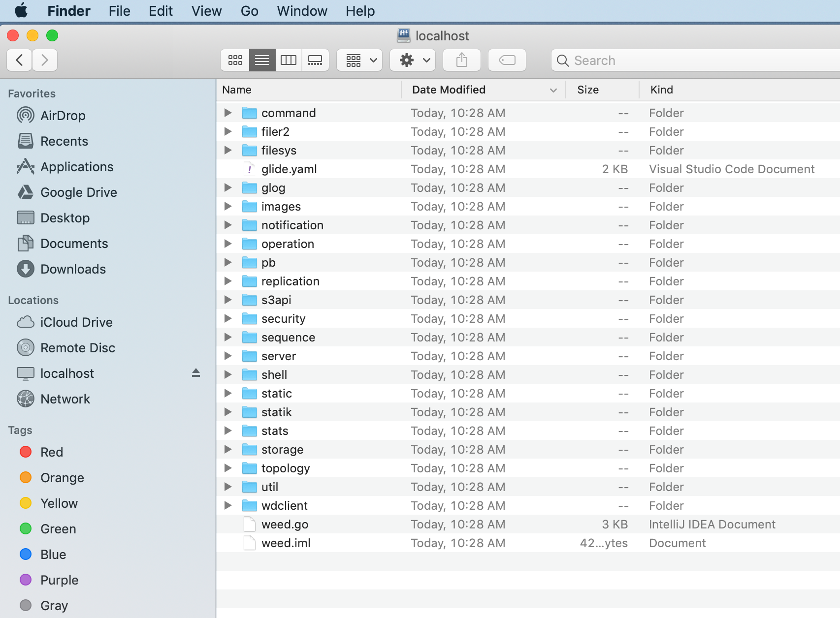The image size is (840, 618).
Task: Click the Share toolbar button
Action: tap(461, 60)
